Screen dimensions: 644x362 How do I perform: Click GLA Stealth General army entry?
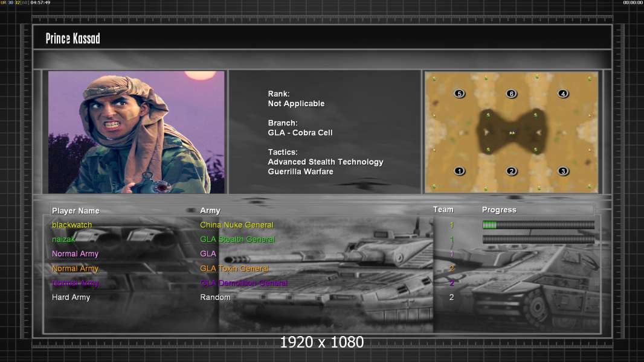click(237, 239)
